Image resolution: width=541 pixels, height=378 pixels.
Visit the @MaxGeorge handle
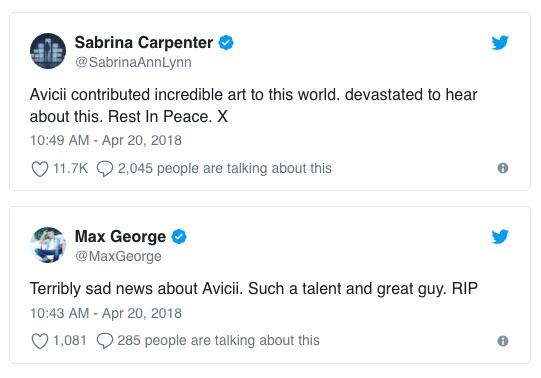click(x=118, y=256)
